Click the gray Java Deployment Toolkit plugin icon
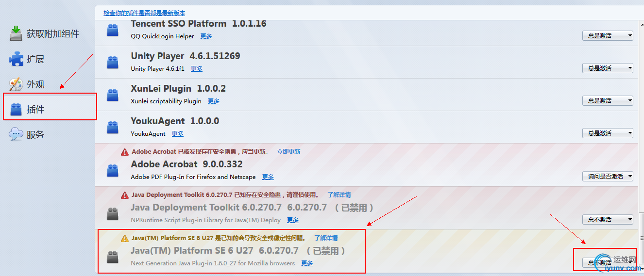The image size is (644, 276). 113,213
